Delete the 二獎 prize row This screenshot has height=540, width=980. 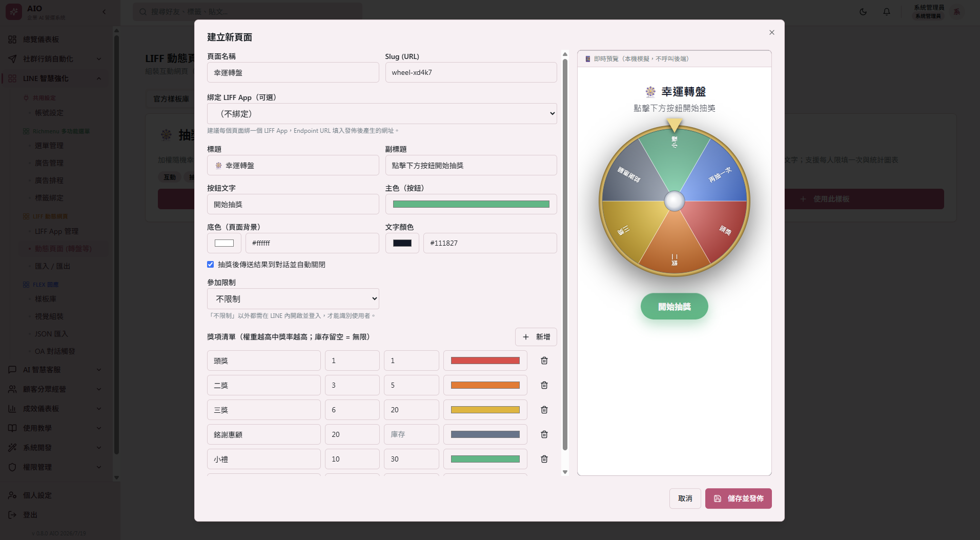point(544,385)
